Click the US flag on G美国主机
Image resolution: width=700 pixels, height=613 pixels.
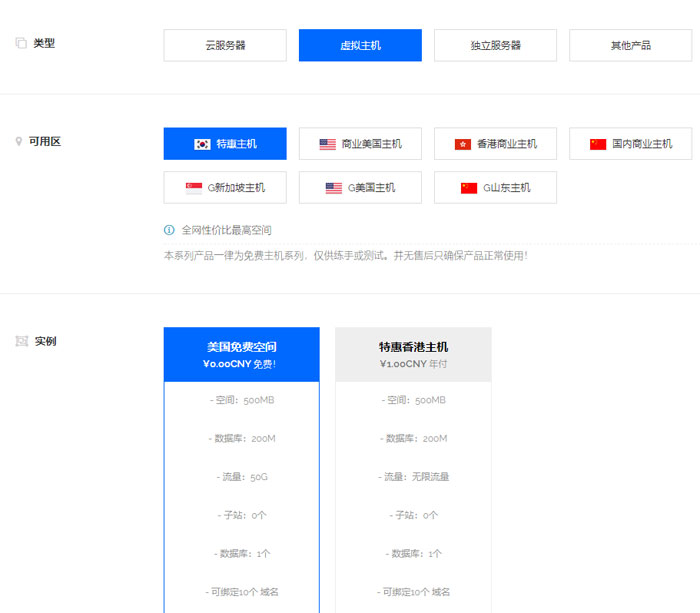334,188
